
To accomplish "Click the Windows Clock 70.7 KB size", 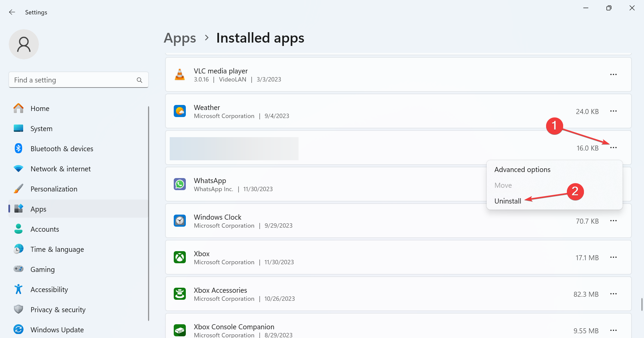I will coord(587,221).
